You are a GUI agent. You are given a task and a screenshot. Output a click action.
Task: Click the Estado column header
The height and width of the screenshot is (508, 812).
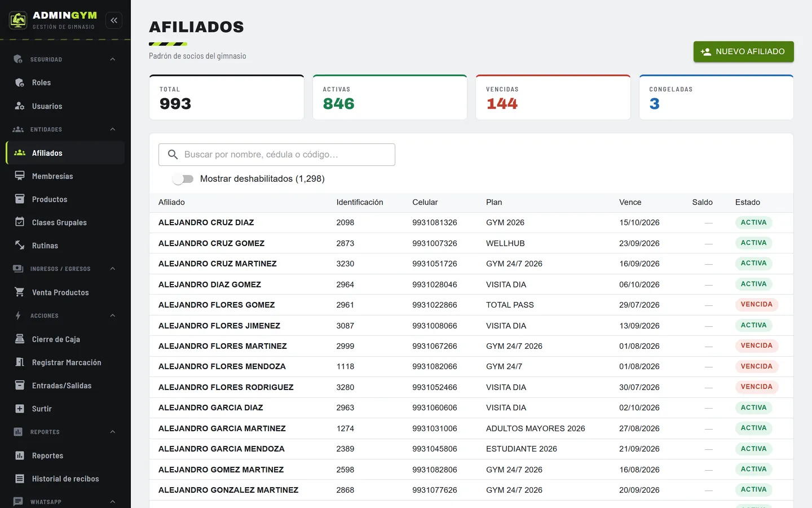pyautogui.click(x=748, y=202)
